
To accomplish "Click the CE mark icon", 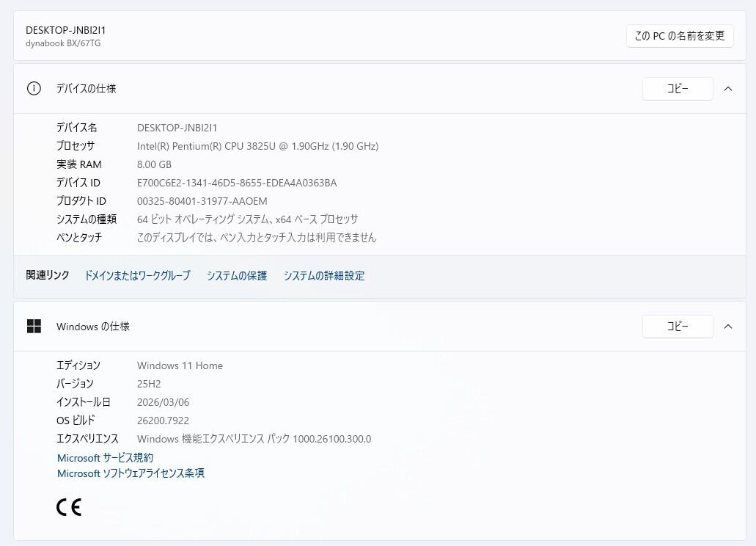I will click(69, 507).
